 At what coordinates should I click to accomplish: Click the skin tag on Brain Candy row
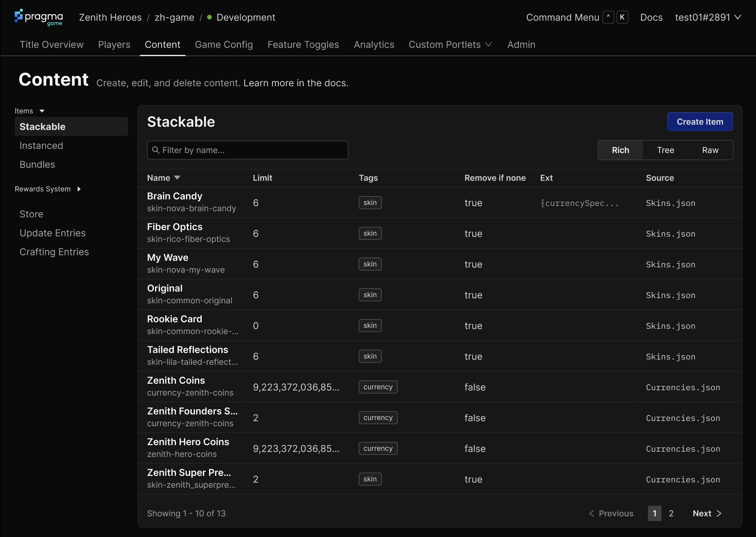tap(370, 203)
